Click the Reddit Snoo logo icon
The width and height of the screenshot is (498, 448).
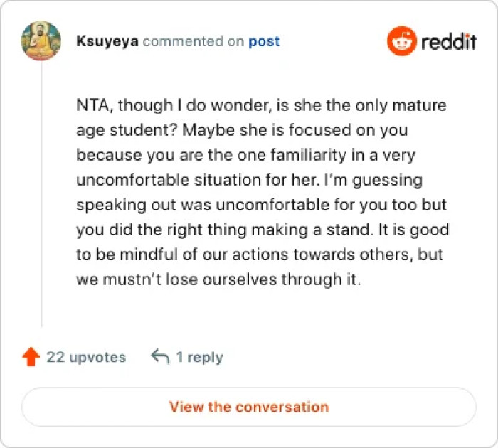(x=401, y=41)
